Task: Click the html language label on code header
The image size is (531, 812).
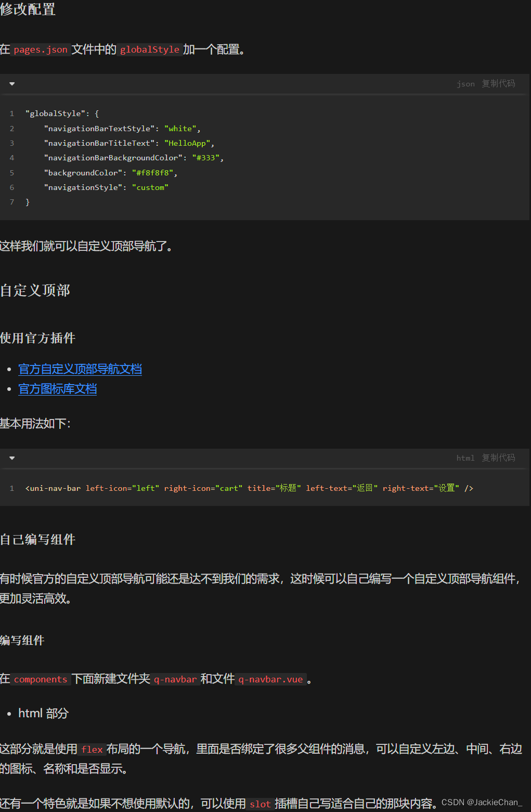Action: [x=465, y=458]
